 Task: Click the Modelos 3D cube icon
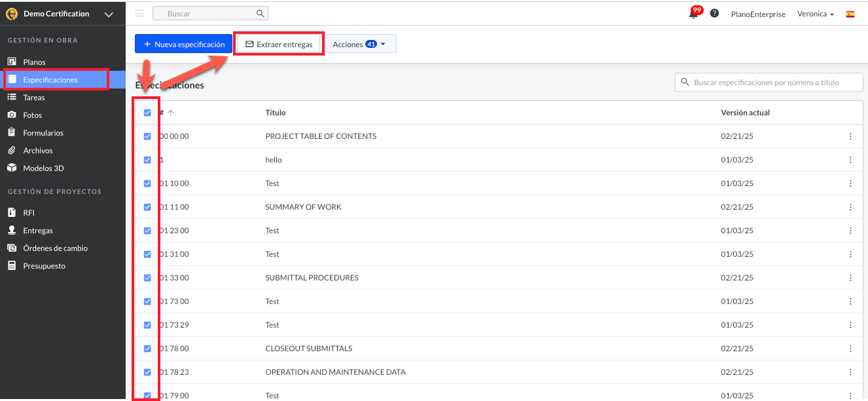(x=12, y=168)
